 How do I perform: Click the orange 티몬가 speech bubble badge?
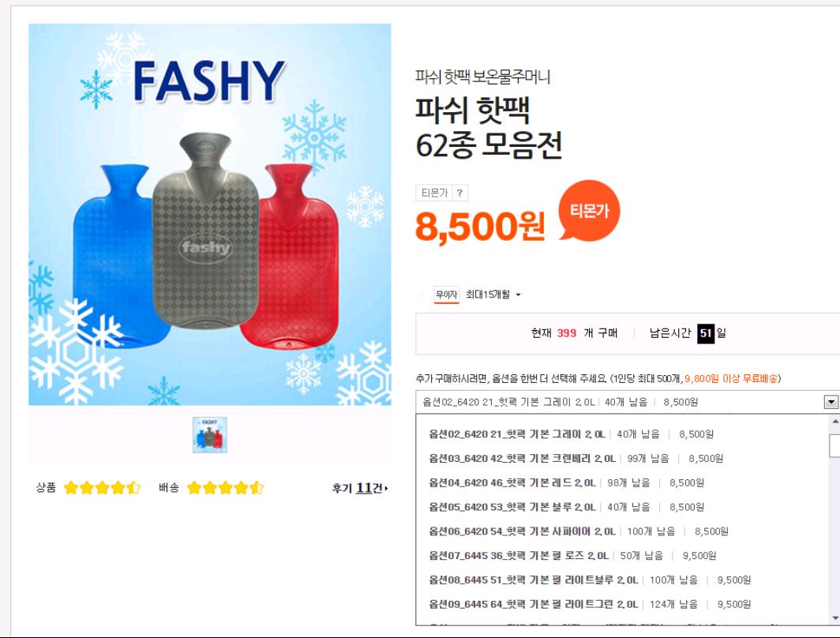tap(589, 208)
